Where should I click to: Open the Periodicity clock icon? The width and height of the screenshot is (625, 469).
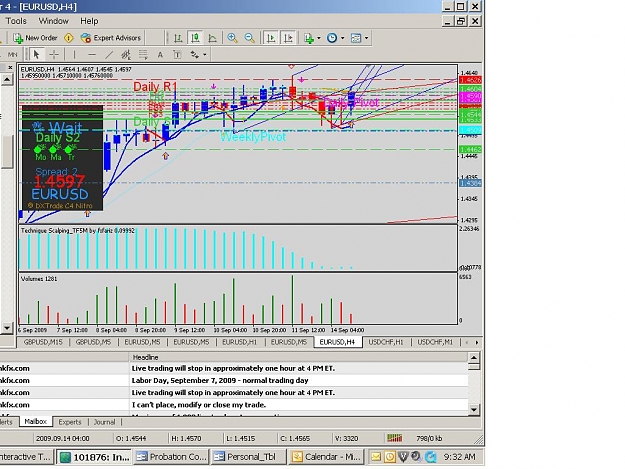(x=332, y=38)
